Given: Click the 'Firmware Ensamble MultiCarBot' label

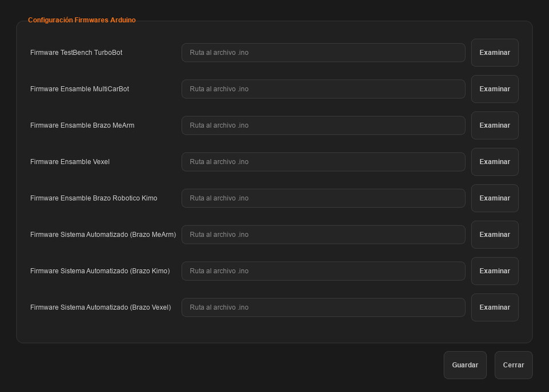Looking at the screenshot, I should click(79, 89).
